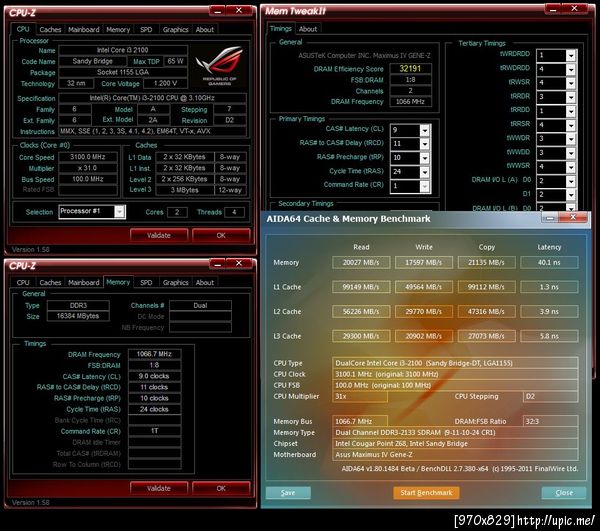Click L1 Cache Read value 99149 MB/s
This screenshot has width=600, height=531.
pyautogui.click(x=361, y=287)
